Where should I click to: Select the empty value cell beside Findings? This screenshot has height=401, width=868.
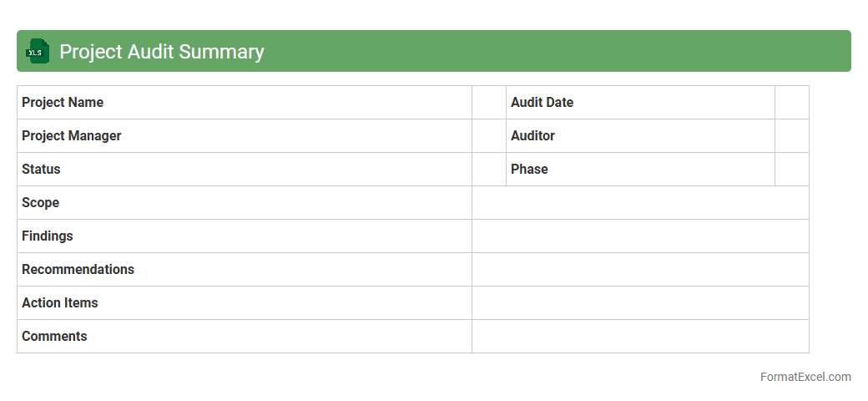[640, 236]
